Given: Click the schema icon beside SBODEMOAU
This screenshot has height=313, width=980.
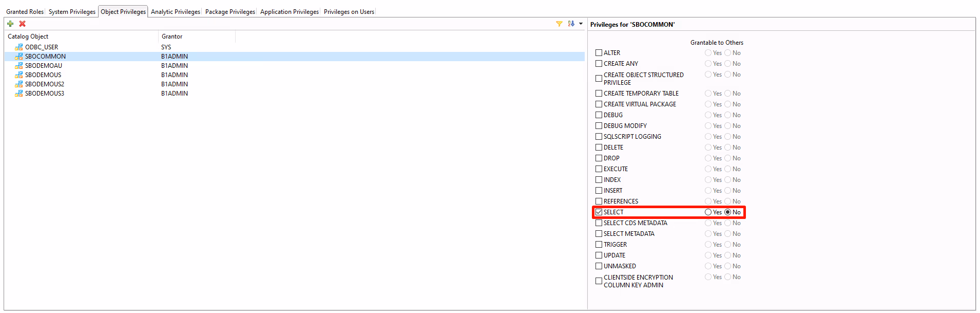Looking at the screenshot, I should click(19, 66).
